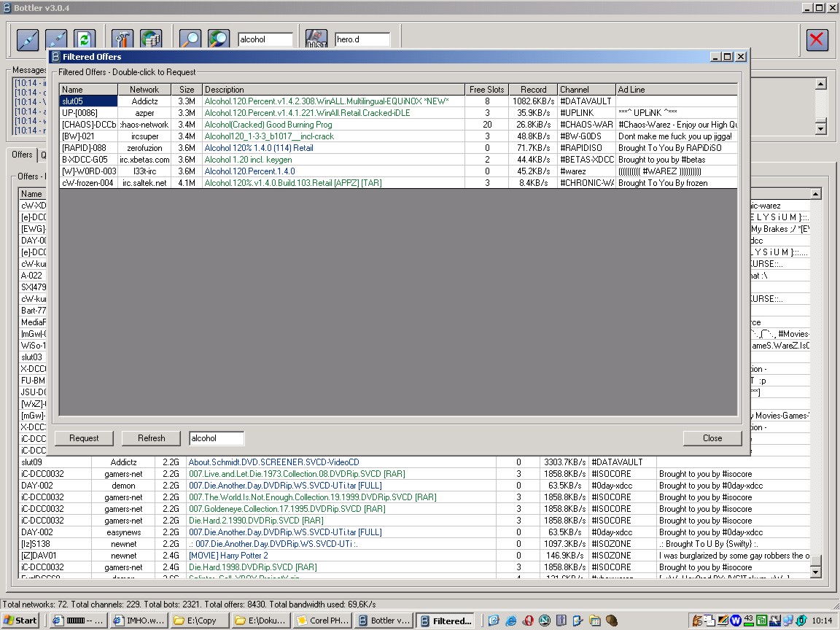
Task: Switch to Bottler v... taskbar button
Action: (384, 621)
